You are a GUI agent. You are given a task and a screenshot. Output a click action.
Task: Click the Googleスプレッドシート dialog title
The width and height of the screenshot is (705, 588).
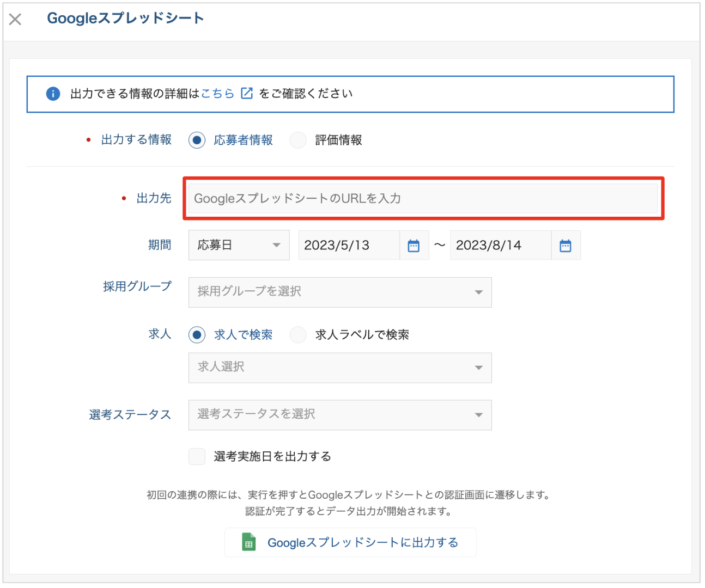point(125,18)
